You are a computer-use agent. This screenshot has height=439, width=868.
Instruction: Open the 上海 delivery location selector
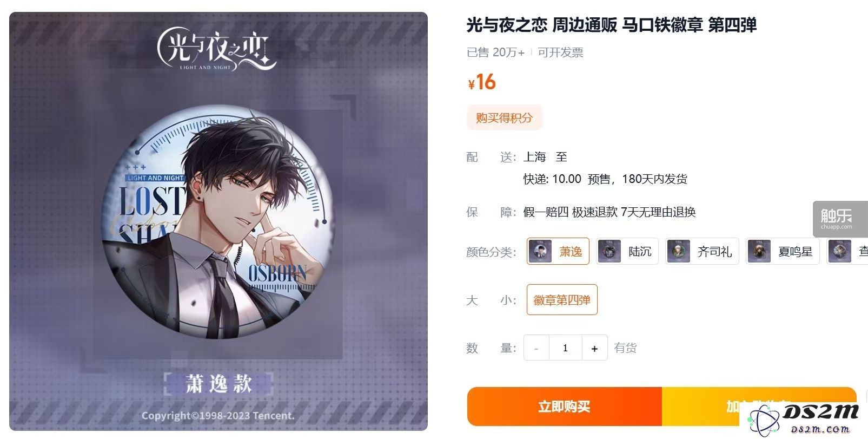coord(534,157)
